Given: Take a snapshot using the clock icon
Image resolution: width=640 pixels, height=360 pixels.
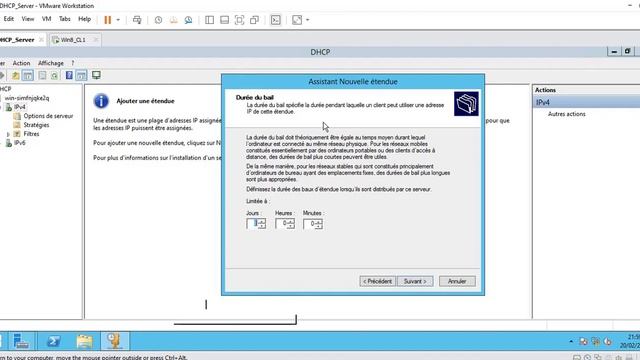Looking at the screenshot, I should point(158,20).
